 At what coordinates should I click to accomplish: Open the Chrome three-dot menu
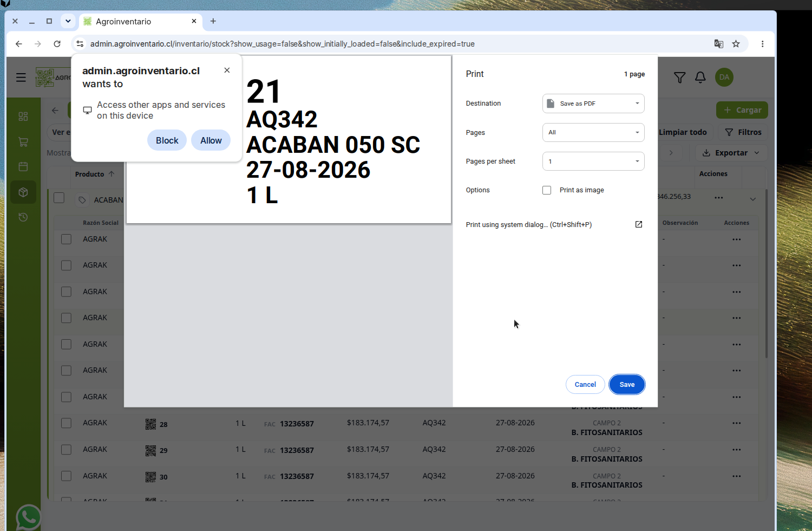(763, 44)
